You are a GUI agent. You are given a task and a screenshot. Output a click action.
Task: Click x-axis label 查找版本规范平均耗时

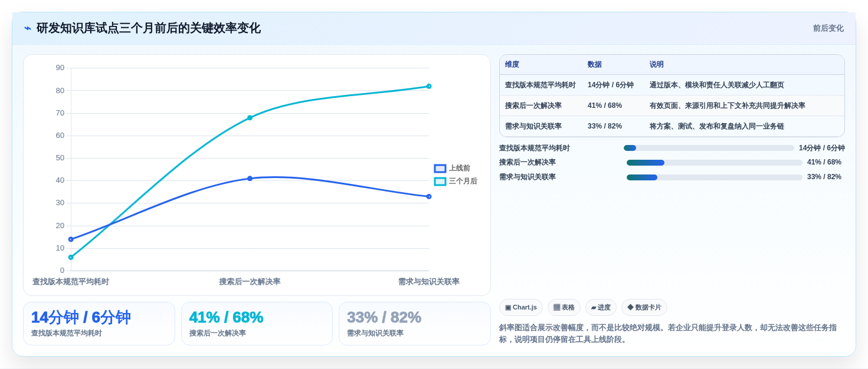point(71,282)
